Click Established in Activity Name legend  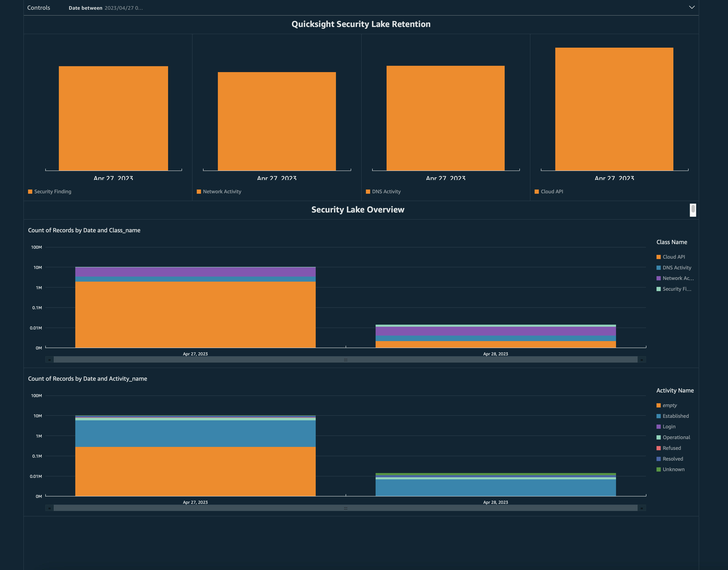673,416
